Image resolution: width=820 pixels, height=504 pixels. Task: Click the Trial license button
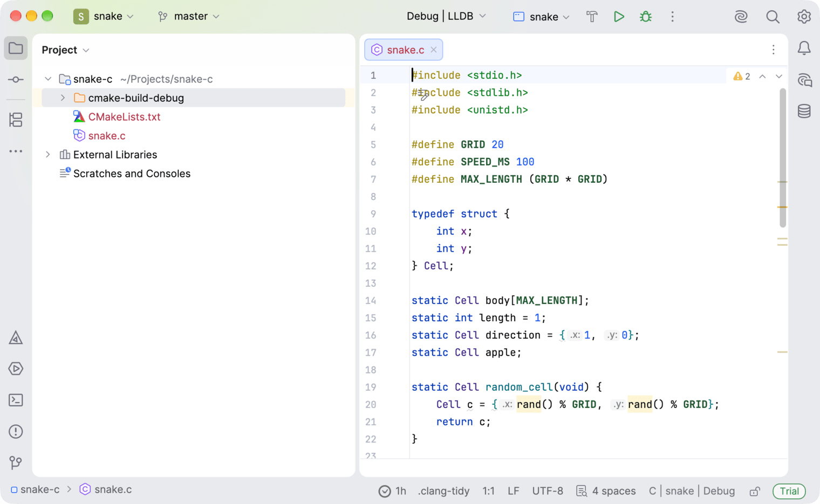(x=789, y=491)
